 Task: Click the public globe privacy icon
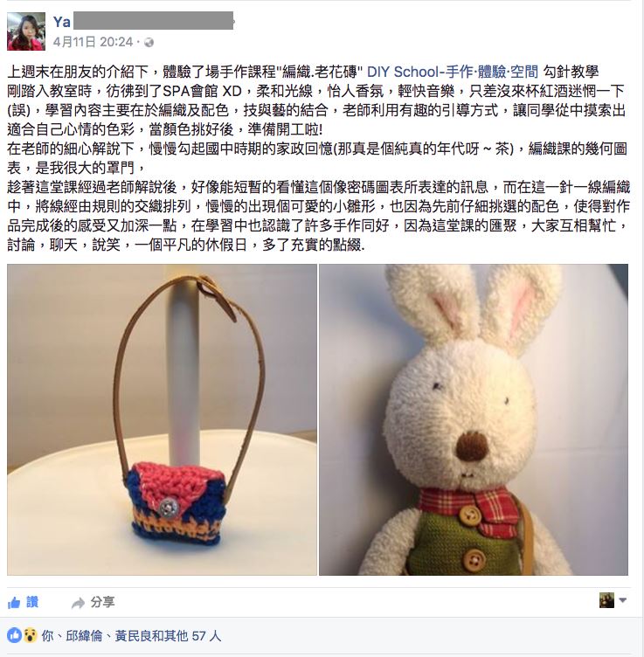point(149,42)
